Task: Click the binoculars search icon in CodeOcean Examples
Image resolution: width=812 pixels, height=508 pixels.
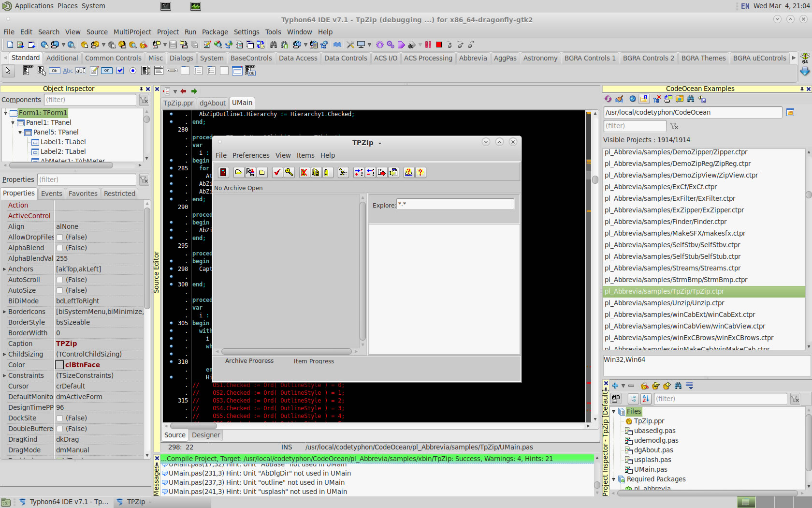Action: click(691, 99)
